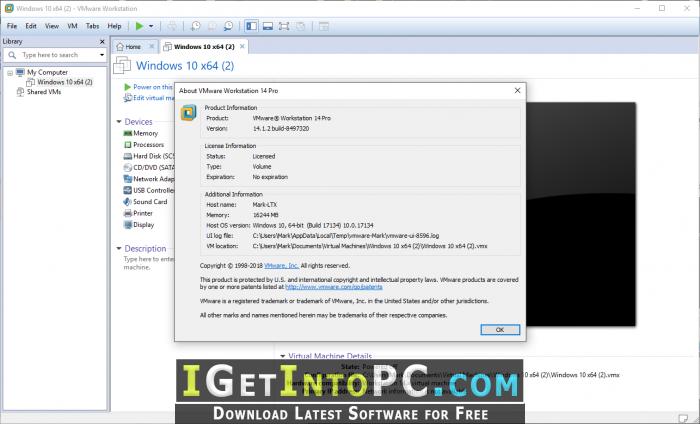Viewport: 700px width, 424px height.
Task: Click the USB Controller device icon
Action: point(128,190)
